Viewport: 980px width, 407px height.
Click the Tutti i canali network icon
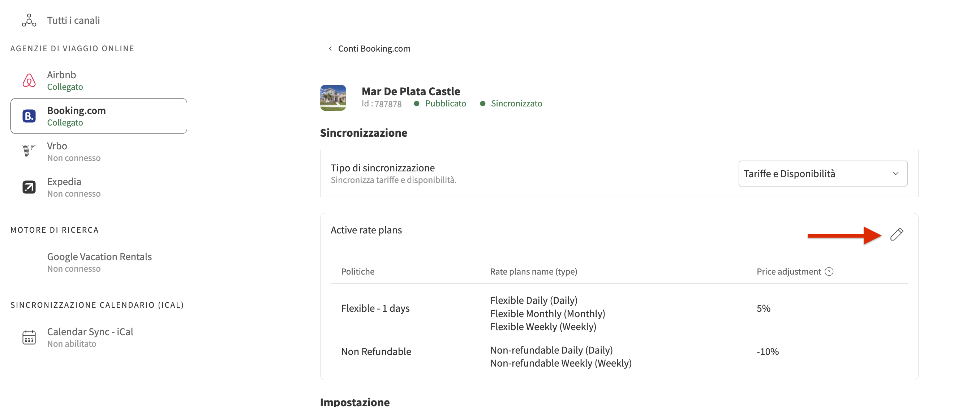pos(29,20)
